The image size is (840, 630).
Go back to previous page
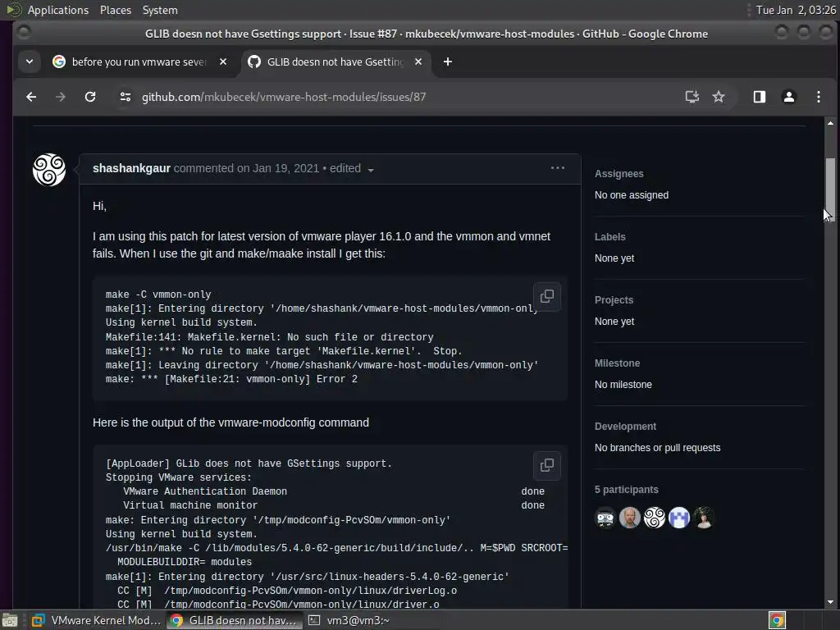coord(31,97)
